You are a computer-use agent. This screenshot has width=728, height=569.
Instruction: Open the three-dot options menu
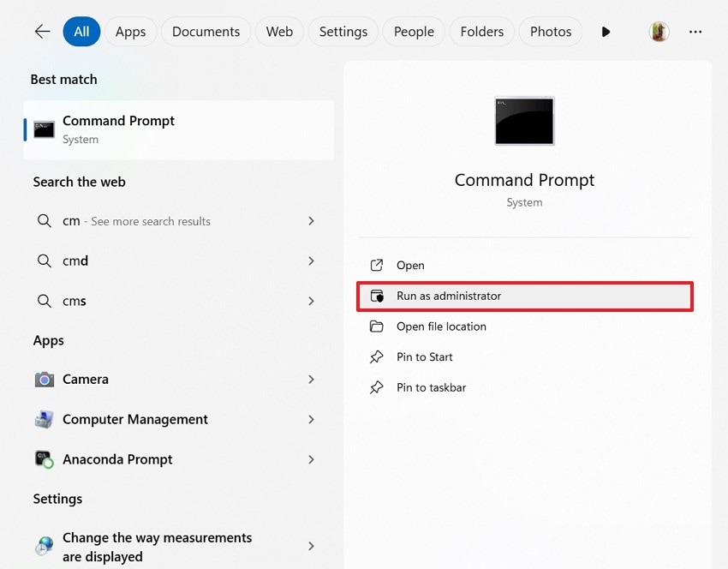pos(695,32)
